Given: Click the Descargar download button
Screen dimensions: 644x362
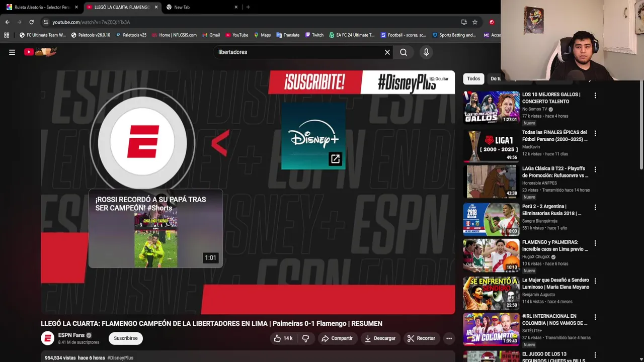Looking at the screenshot, I should [x=380, y=338].
